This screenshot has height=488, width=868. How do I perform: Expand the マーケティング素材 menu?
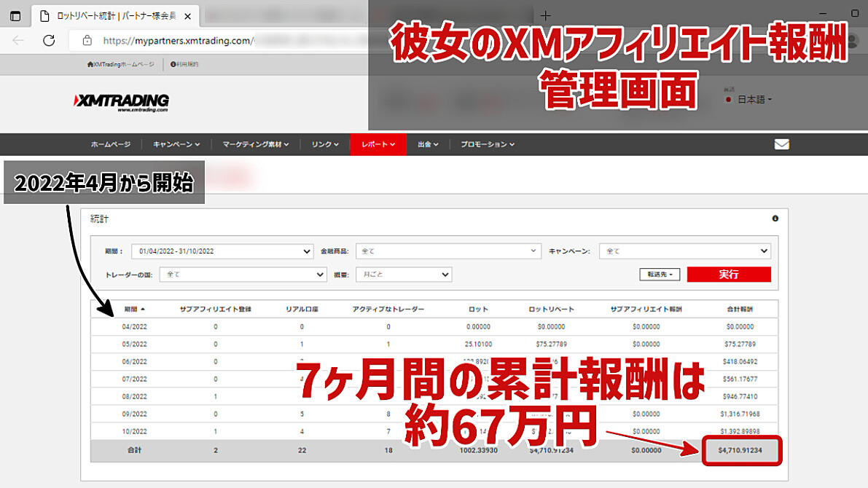tap(256, 144)
